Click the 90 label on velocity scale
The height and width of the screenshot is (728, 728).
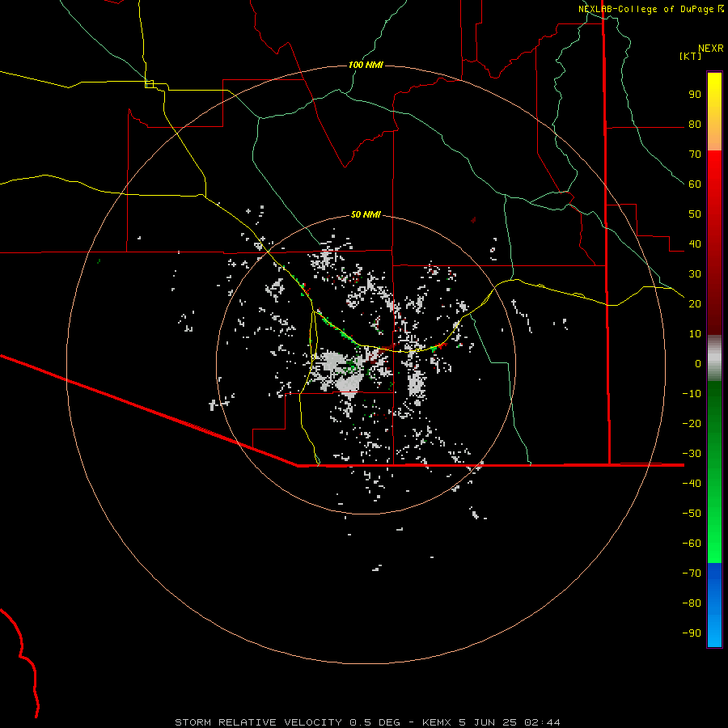[695, 95]
